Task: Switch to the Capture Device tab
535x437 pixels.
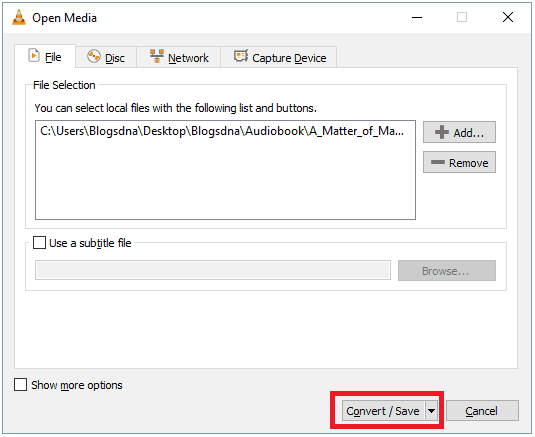Action: (x=279, y=57)
